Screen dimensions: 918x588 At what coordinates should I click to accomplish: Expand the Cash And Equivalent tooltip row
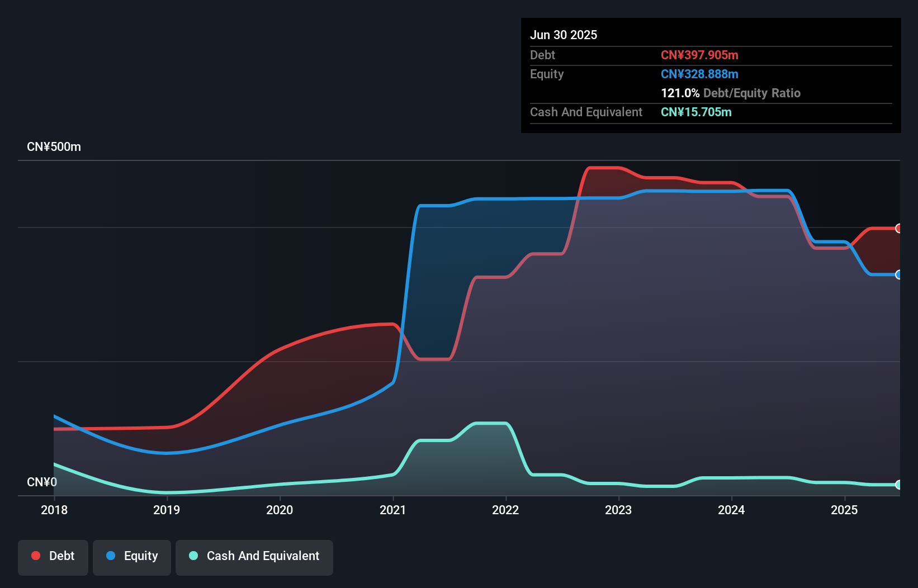coord(586,112)
